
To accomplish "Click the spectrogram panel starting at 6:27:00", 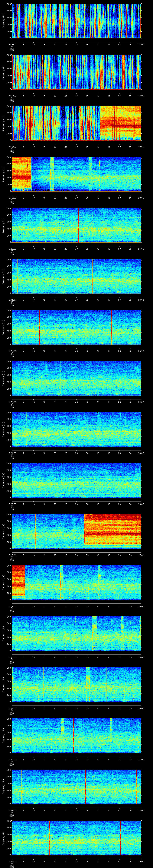I will (77, 583).
